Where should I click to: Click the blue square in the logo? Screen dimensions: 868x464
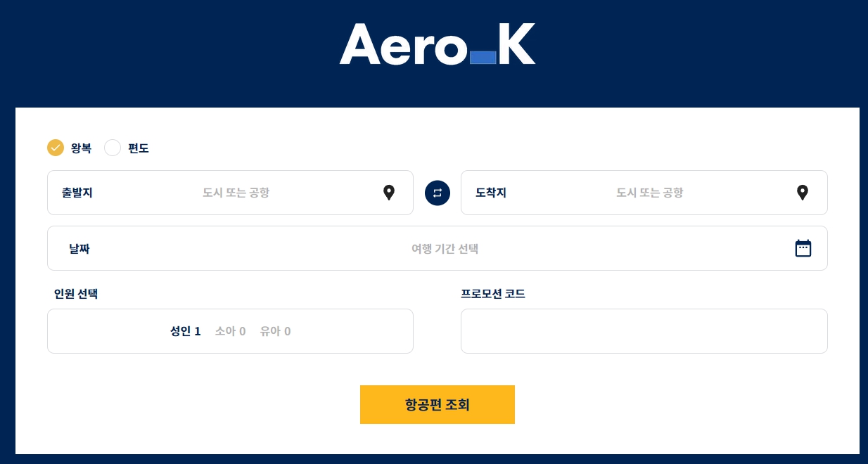(x=483, y=58)
